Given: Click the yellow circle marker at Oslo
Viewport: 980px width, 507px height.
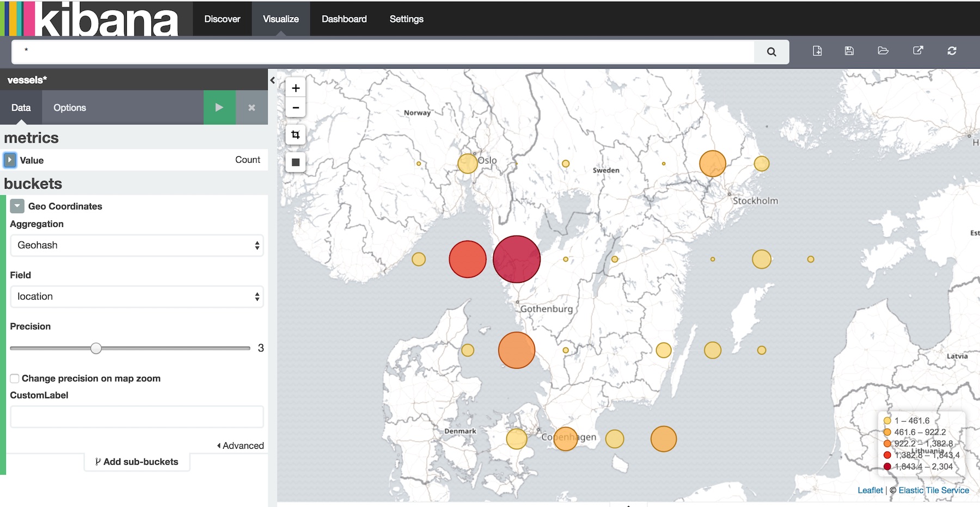Looking at the screenshot, I should coord(468,163).
